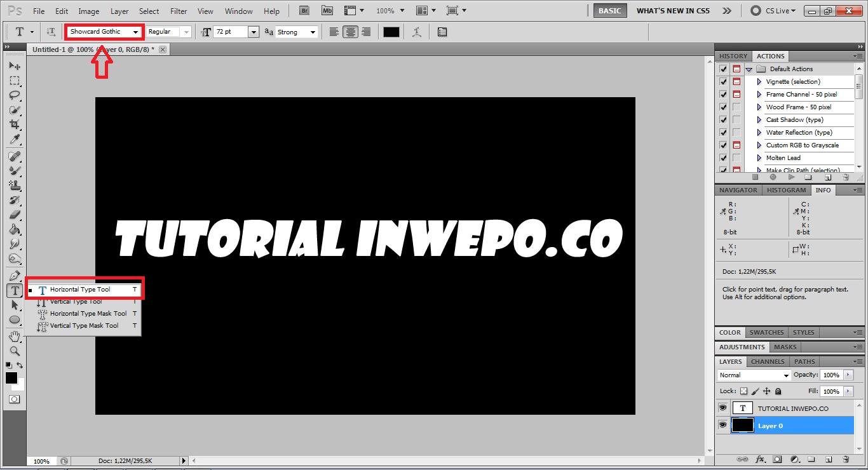Choose Vertical Type Mask Tool from flyout

click(x=84, y=326)
